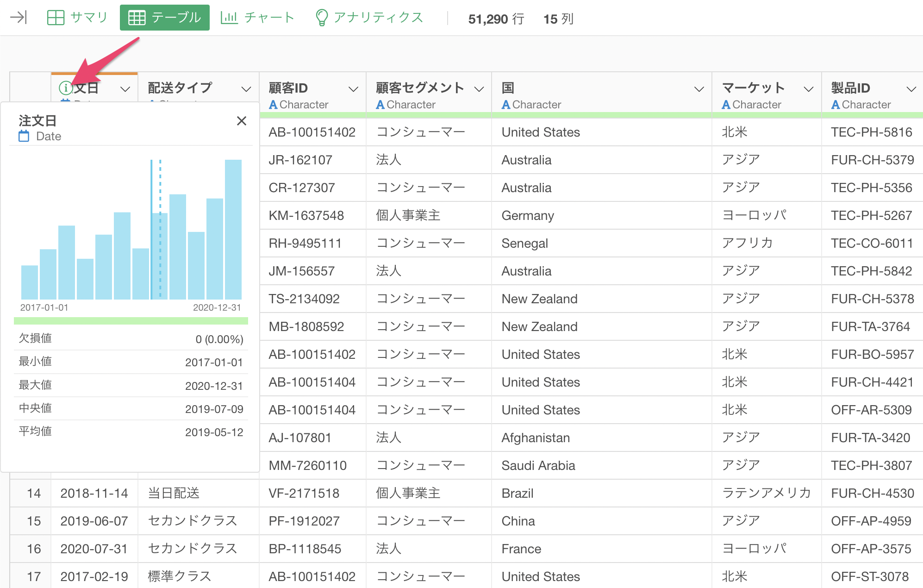Viewport: 923px width, 588px height.
Task: Select cell OFF-AR-5309
Action: (x=873, y=410)
